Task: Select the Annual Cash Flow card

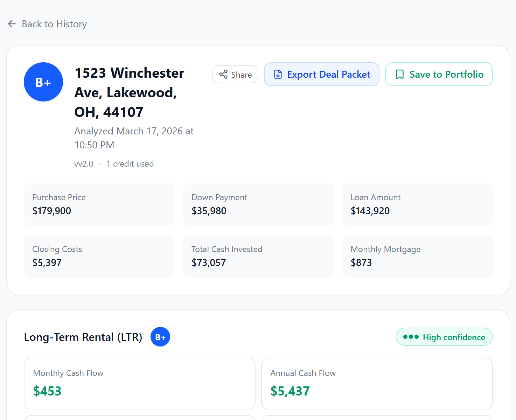Action: 377,383
